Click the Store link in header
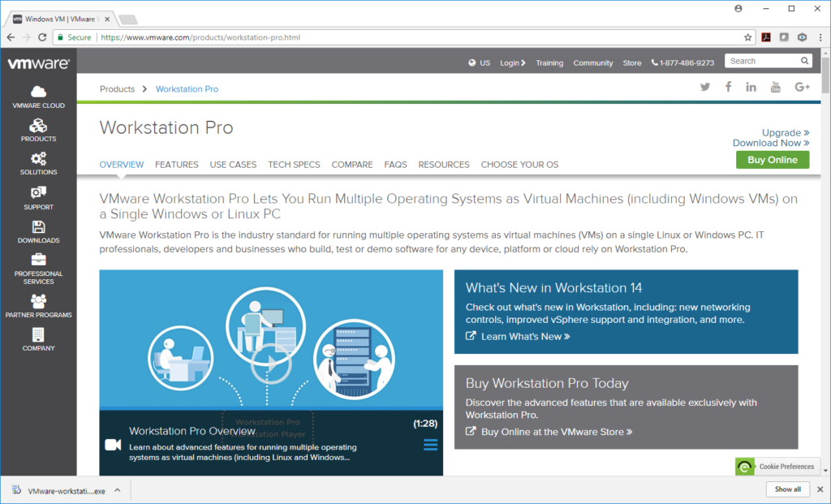This screenshot has height=504, width=831. [x=631, y=62]
